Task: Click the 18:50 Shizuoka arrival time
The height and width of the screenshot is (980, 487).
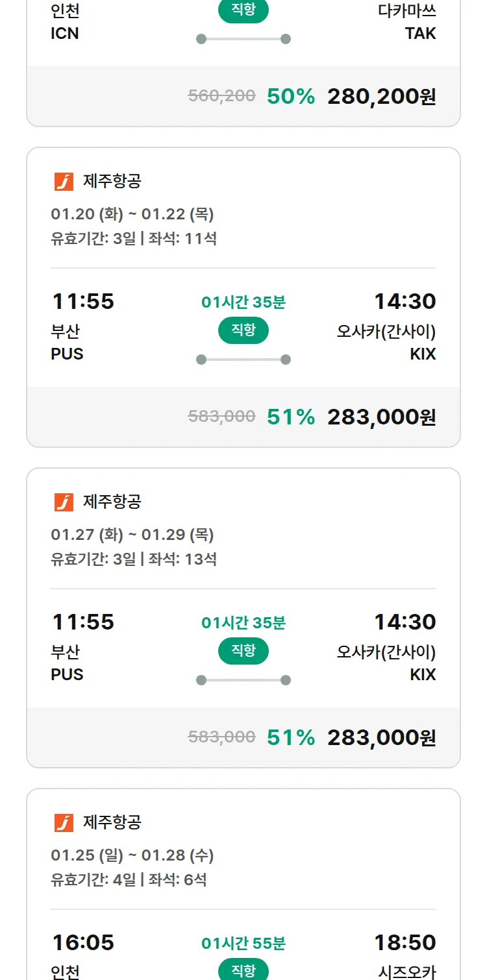Action: pyautogui.click(x=405, y=942)
